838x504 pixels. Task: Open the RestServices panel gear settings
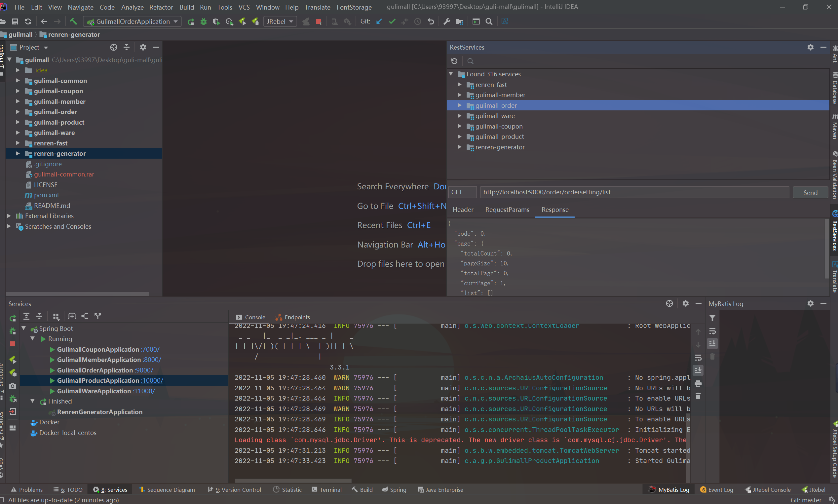[x=811, y=47]
